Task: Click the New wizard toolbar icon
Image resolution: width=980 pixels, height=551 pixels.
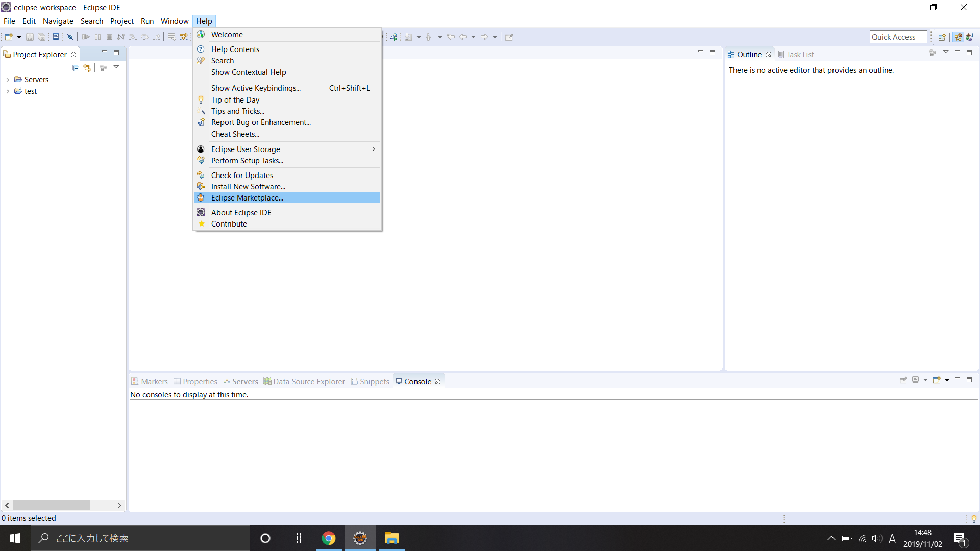Action: point(9,37)
